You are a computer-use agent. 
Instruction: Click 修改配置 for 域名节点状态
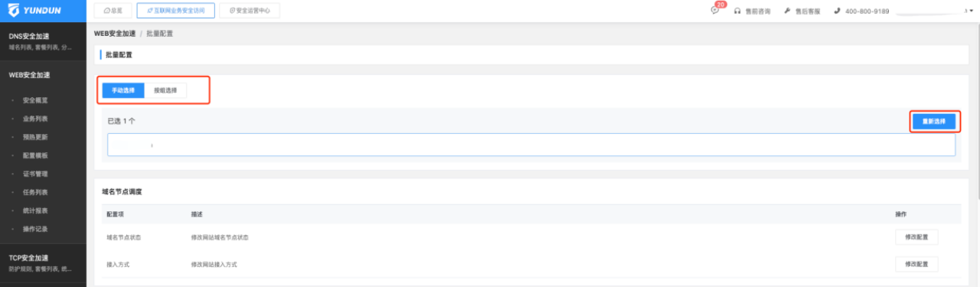click(x=916, y=237)
